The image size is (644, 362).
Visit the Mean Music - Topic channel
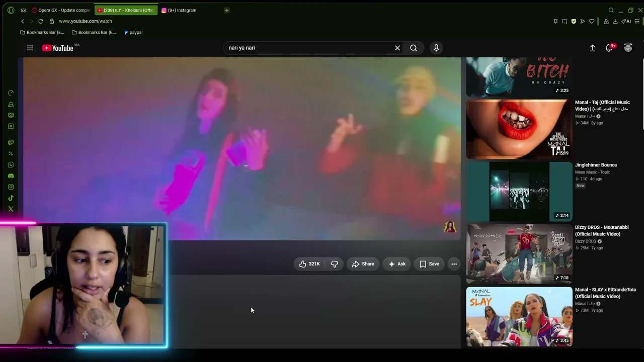pyautogui.click(x=592, y=172)
